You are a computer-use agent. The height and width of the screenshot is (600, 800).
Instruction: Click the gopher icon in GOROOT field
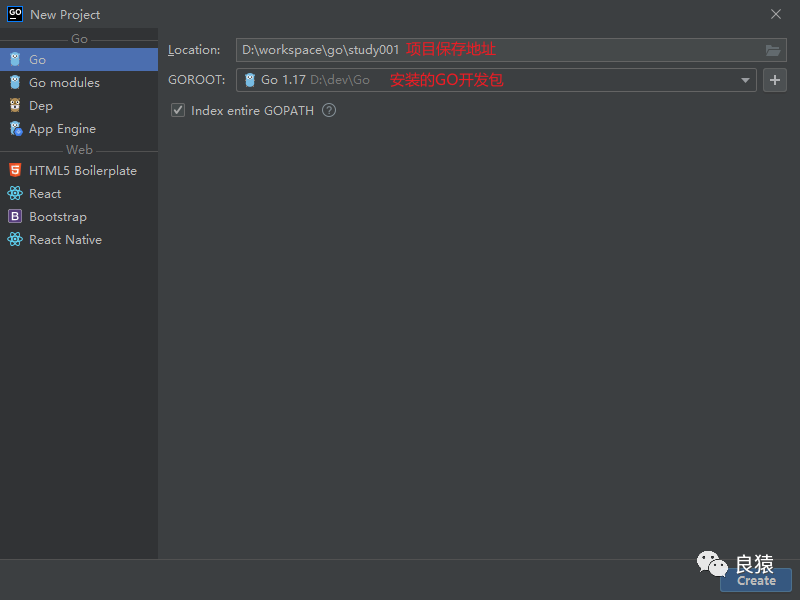pyautogui.click(x=249, y=80)
